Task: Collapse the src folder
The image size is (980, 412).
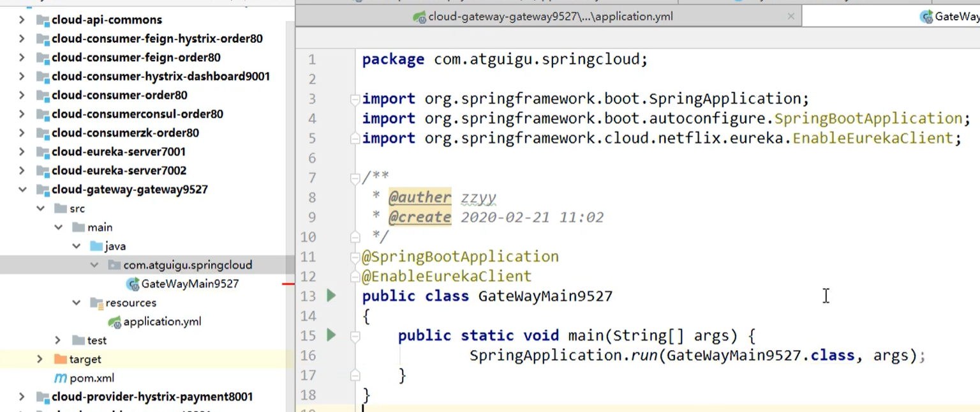Action: (40, 208)
